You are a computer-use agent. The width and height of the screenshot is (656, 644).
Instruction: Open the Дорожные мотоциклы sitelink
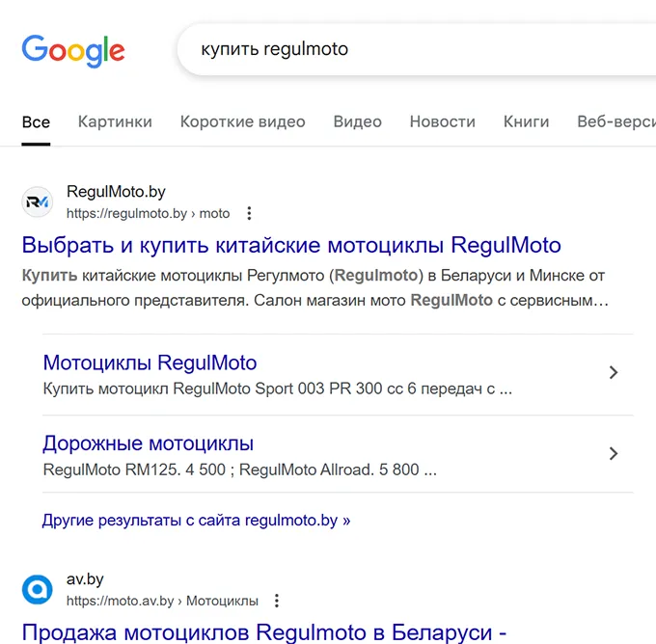[148, 444]
